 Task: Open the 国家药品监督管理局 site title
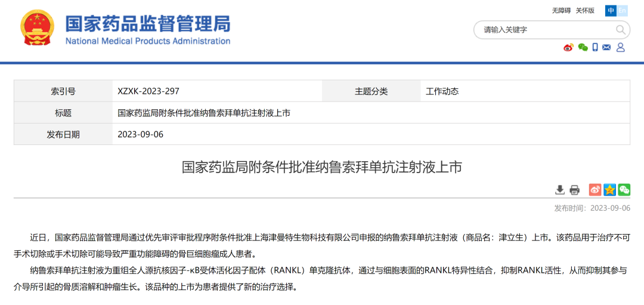coord(148,23)
